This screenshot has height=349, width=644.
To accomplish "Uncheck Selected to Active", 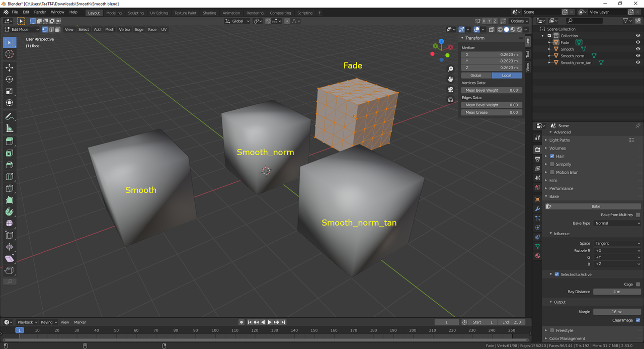I will 556,274.
